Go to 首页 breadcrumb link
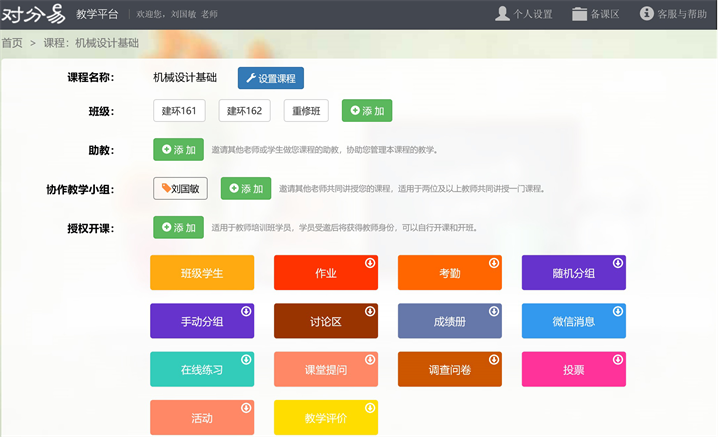Image resolution: width=718 pixels, height=437 pixels. [x=12, y=43]
